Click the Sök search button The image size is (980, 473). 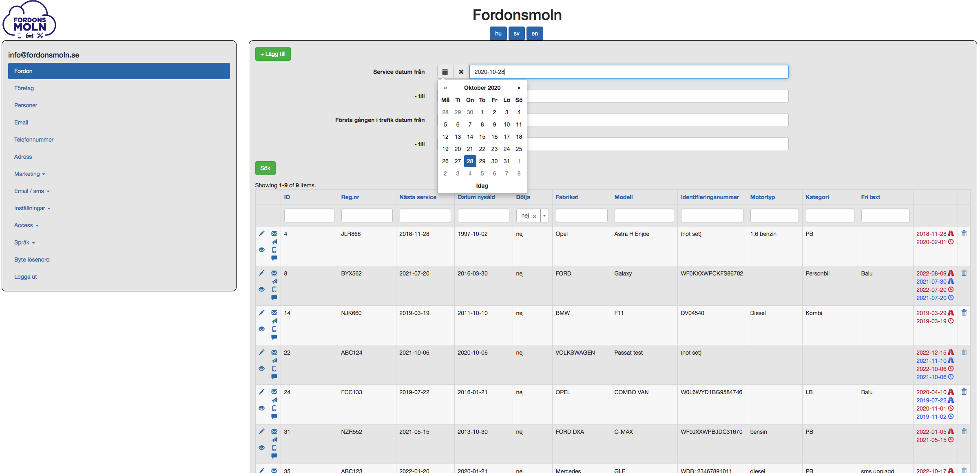tap(265, 168)
